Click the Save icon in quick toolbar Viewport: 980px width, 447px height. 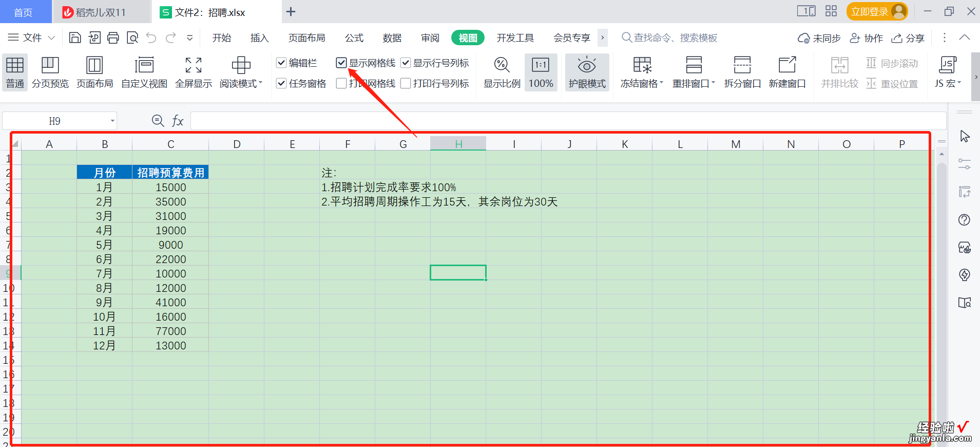click(75, 38)
